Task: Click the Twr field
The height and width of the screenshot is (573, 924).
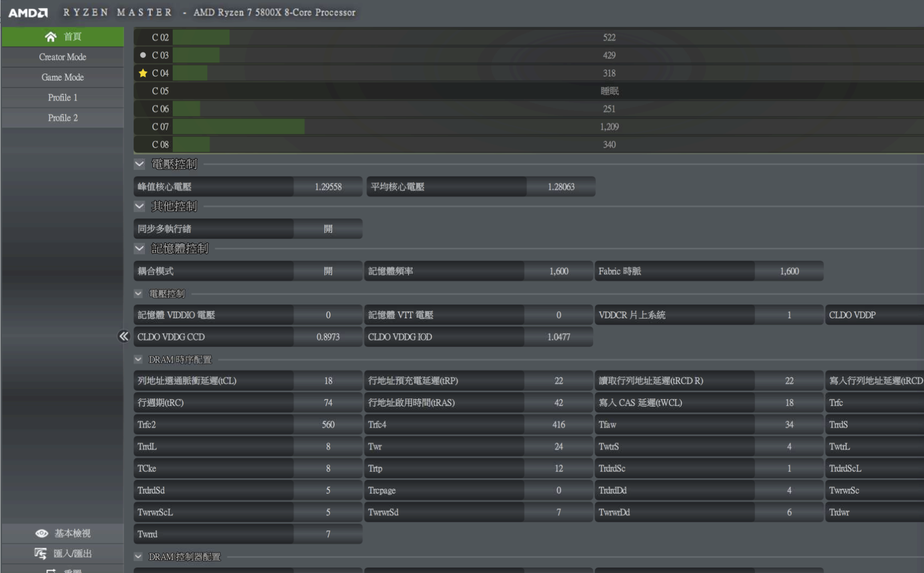Action: click(479, 446)
